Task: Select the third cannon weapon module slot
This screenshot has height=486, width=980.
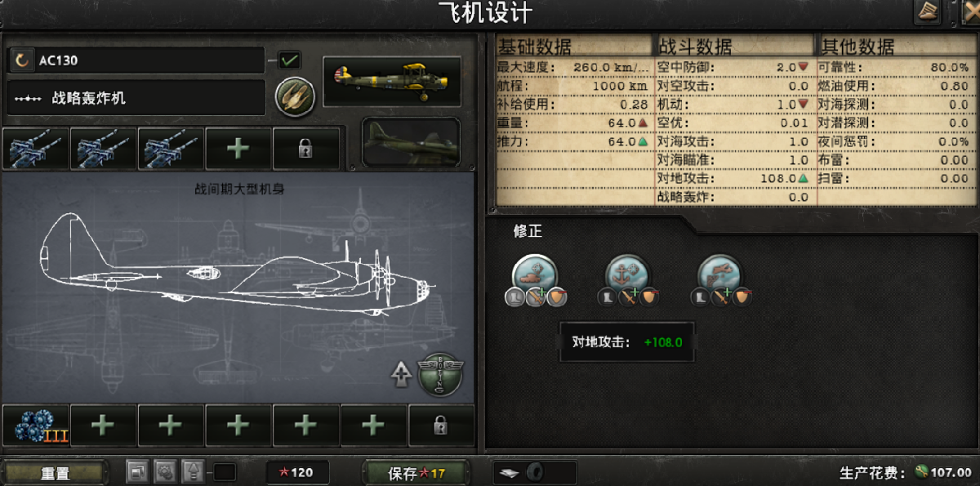Action: (170, 148)
